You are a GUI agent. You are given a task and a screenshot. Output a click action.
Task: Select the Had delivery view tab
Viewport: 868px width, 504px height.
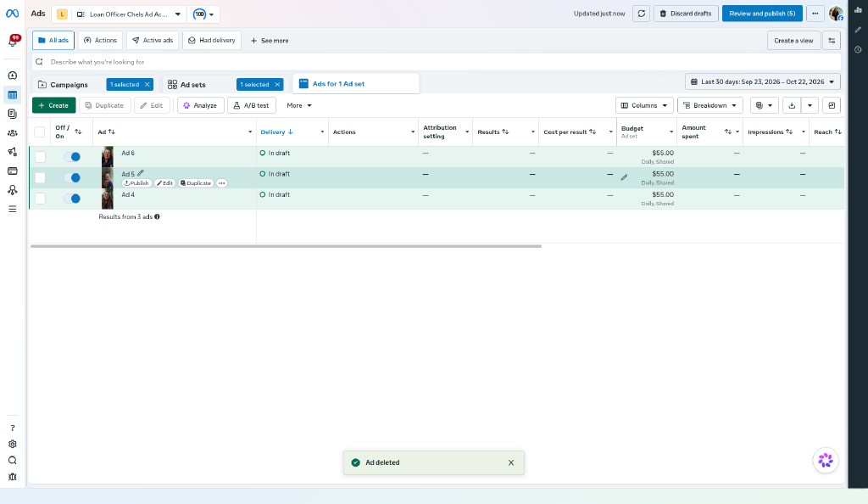(x=211, y=41)
